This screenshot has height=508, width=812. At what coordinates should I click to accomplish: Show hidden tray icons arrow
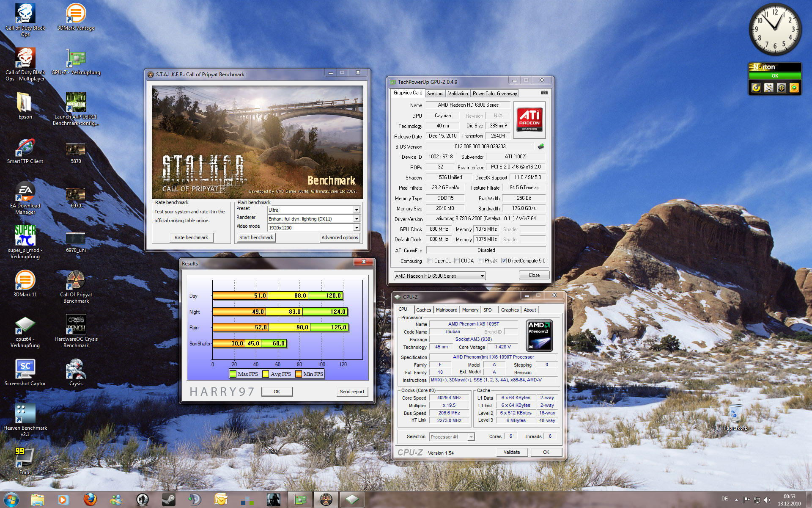pyautogui.click(x=736, y=500)
